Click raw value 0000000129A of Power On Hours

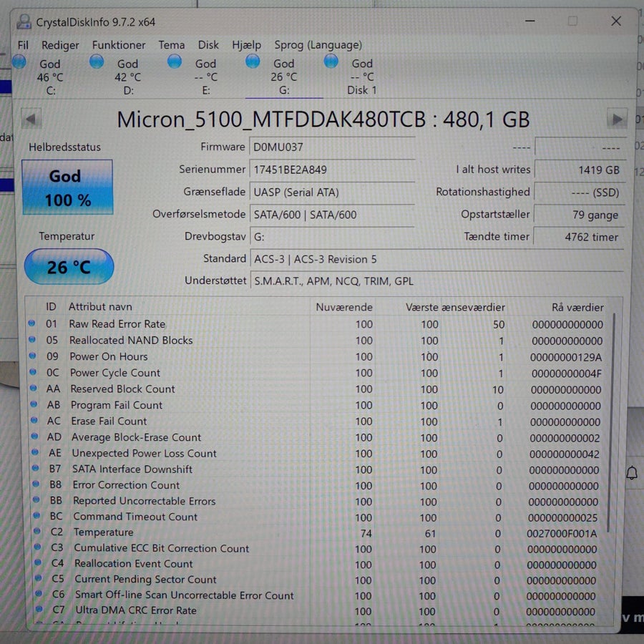pos(566,357)
